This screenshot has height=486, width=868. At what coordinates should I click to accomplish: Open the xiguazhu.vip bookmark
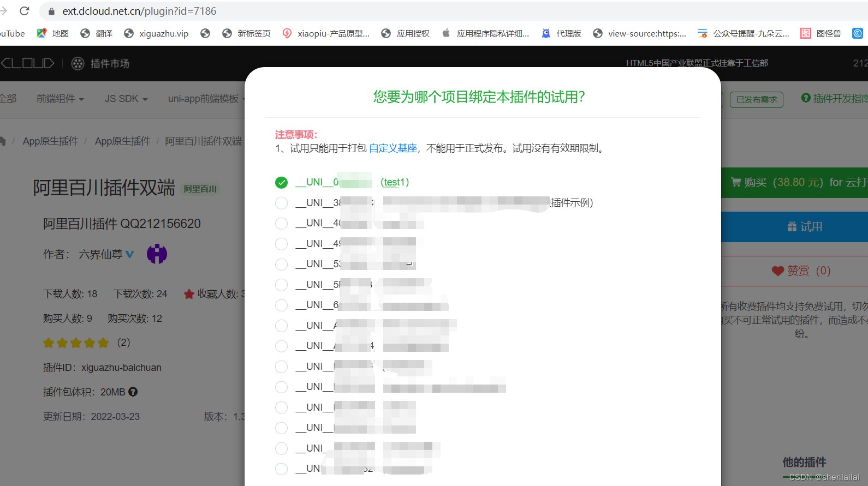point(156,33)
